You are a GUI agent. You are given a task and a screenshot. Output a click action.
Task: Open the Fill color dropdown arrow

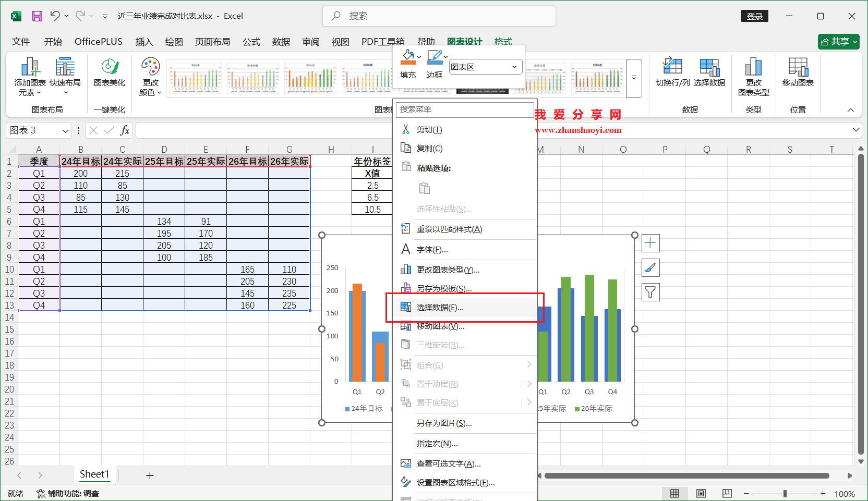click(x=419, y=56)
